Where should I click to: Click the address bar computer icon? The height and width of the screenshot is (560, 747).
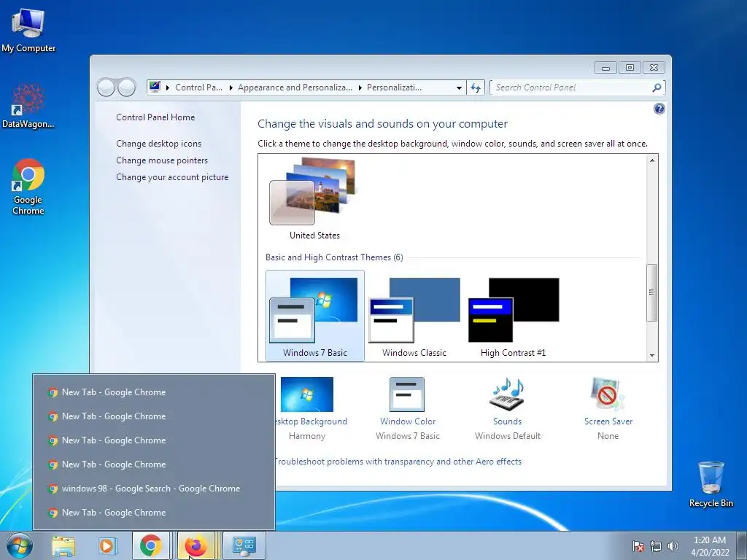click(155, 87)
